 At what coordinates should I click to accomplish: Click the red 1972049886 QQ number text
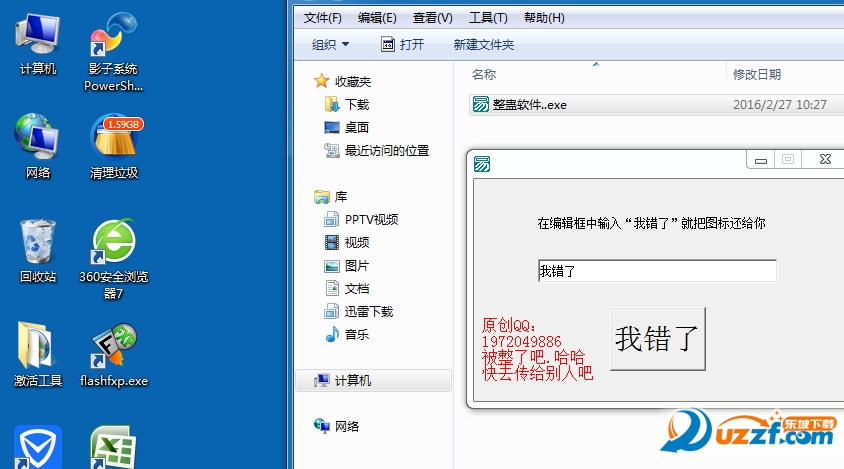pyautogui.click(x=522, y=341)
